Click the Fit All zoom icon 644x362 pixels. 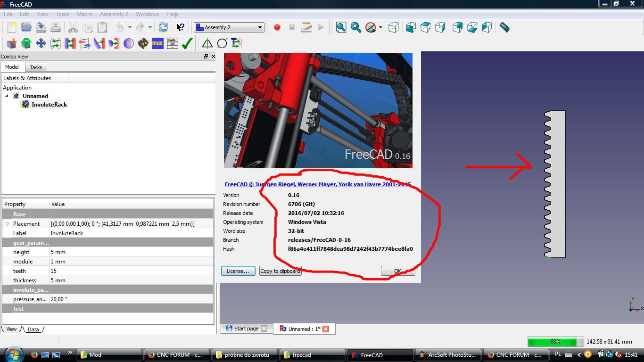(x=341, y=27)
